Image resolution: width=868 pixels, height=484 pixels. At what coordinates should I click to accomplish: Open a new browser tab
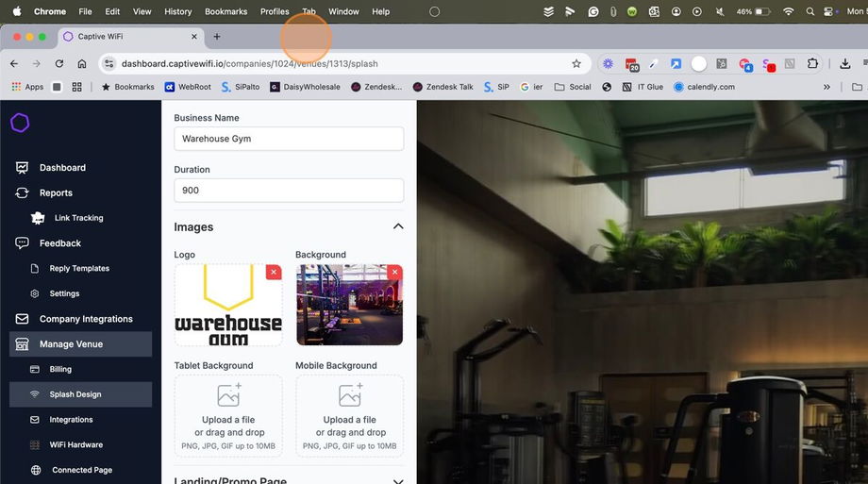tap(217, 37)
